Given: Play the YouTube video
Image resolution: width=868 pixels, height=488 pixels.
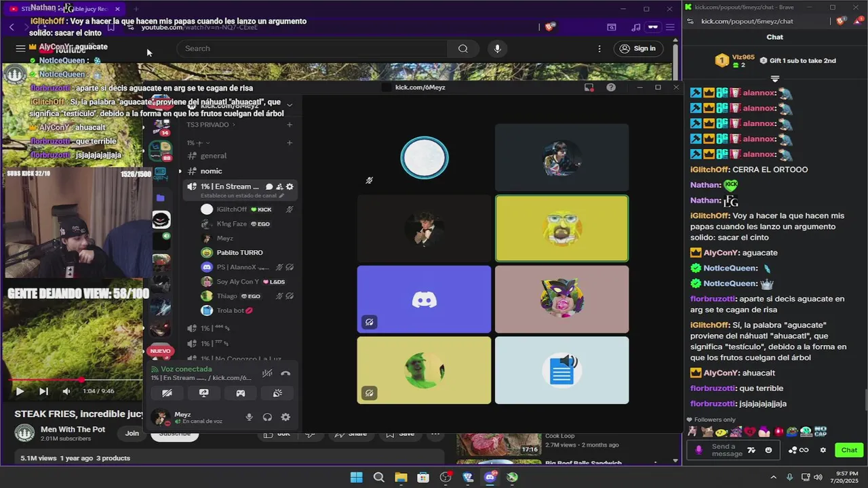Looking at the screenshot, I should 20,391.
